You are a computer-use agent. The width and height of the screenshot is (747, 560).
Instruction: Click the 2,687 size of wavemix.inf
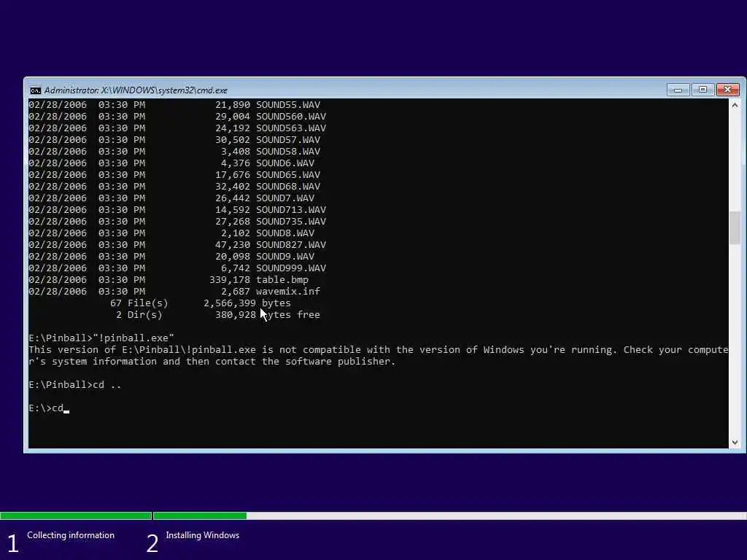coord(236,292)
